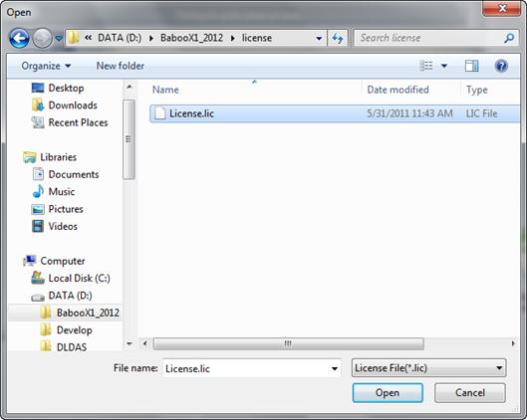Open the blue Help question mark

pos(501,66)
